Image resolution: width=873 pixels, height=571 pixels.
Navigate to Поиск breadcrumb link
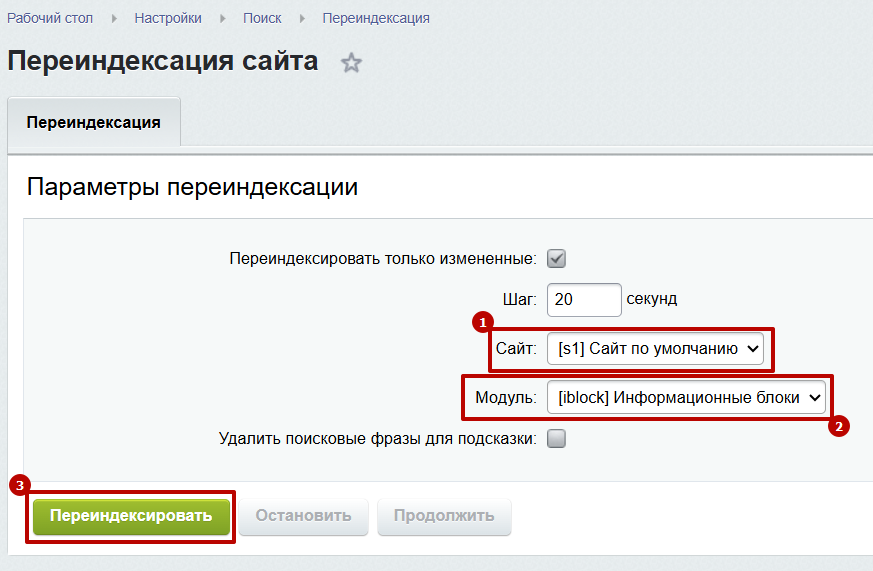[x=262, y=19]
